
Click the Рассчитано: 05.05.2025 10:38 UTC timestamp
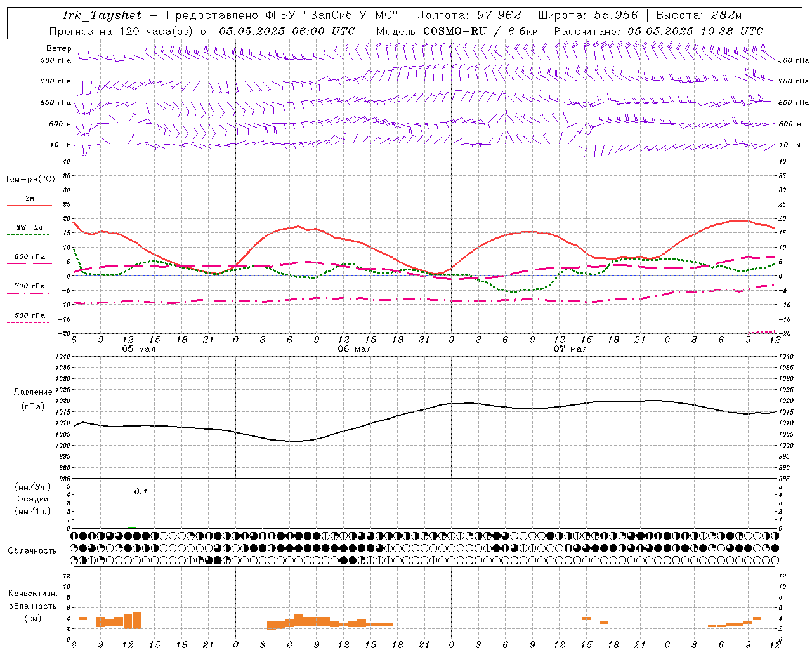tap(658, 31)
